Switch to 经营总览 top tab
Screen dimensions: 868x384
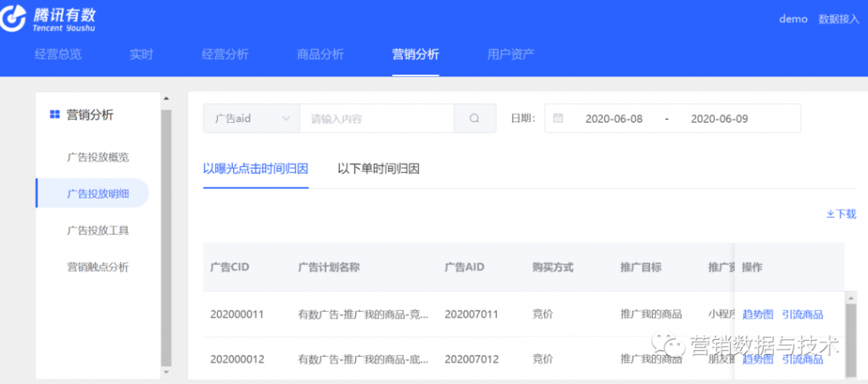[58, 54]
